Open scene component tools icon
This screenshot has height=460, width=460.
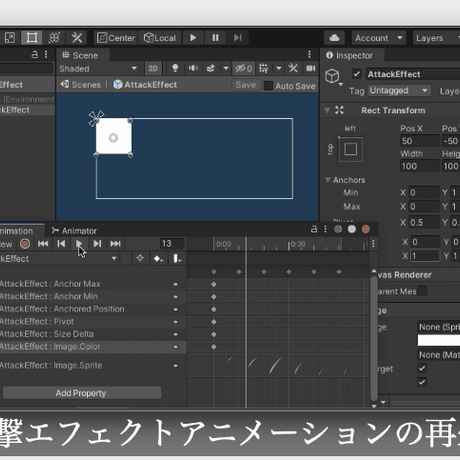(x=293, y=69)
